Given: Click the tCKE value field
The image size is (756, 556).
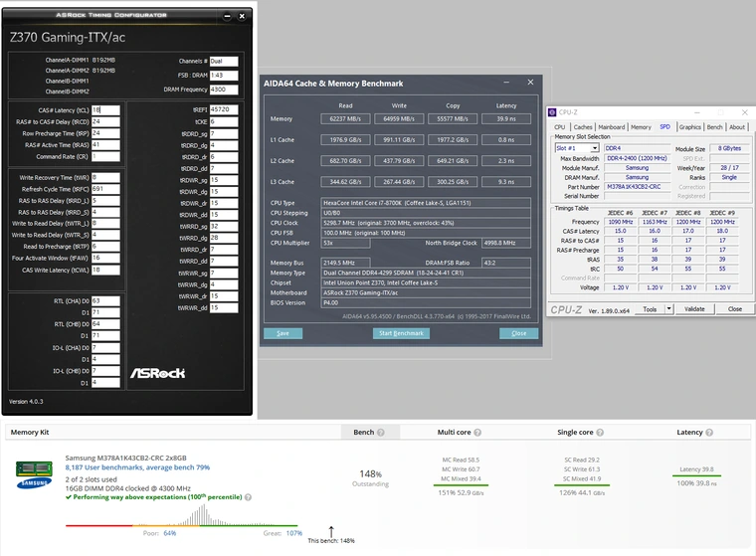Looking at the screenshot, I should (x=224, y=121).
